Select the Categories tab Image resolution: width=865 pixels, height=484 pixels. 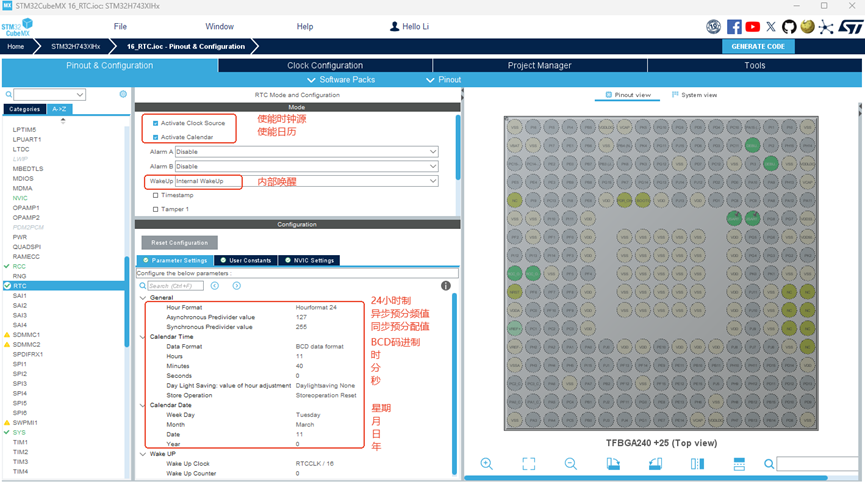tap(24, 109)
